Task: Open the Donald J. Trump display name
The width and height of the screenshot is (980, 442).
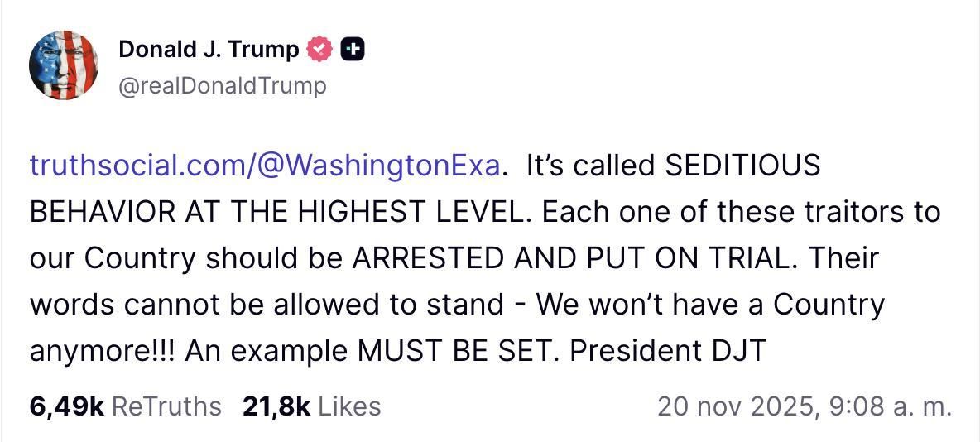Action: (209, 50)
